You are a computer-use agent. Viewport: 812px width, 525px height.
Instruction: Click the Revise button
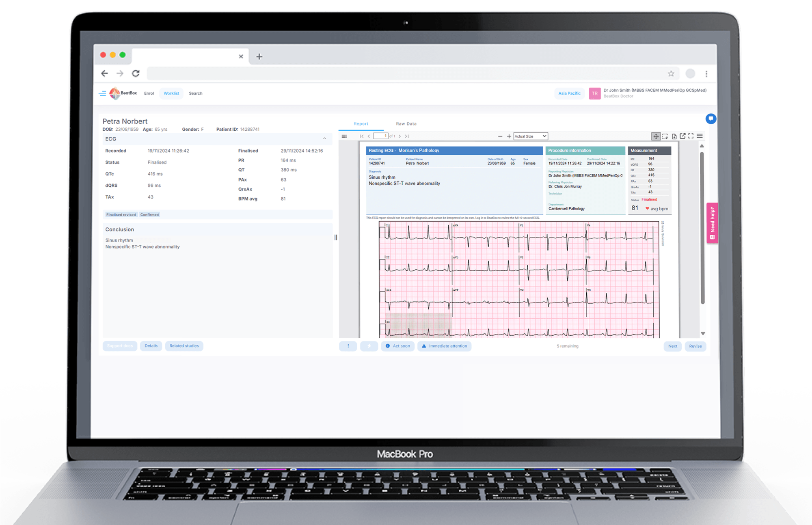click(695, 346)
